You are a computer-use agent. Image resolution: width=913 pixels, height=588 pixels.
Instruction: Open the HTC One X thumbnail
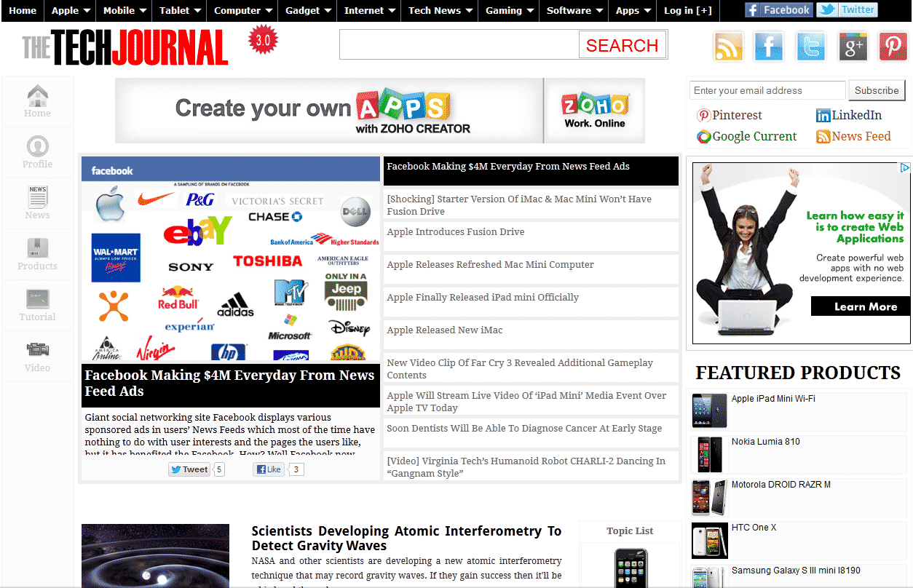pyautogui.click(x=709, y=540)
